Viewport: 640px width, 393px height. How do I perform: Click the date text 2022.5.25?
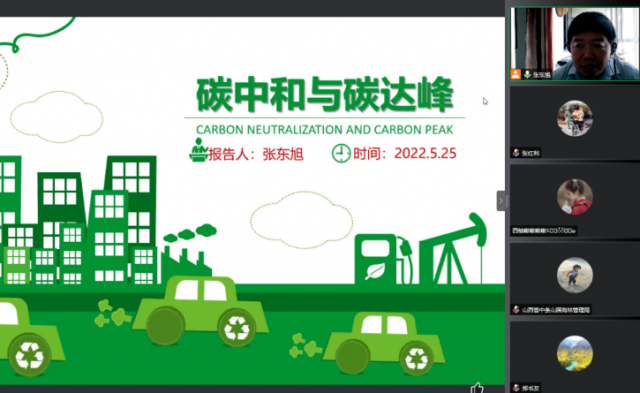tap(425, 153)
